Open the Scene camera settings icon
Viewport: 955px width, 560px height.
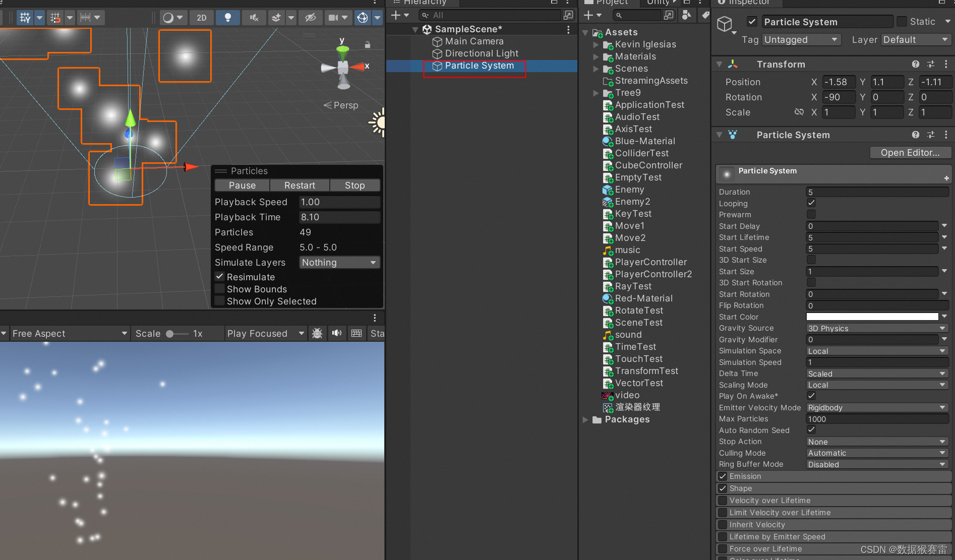point(333,18)
